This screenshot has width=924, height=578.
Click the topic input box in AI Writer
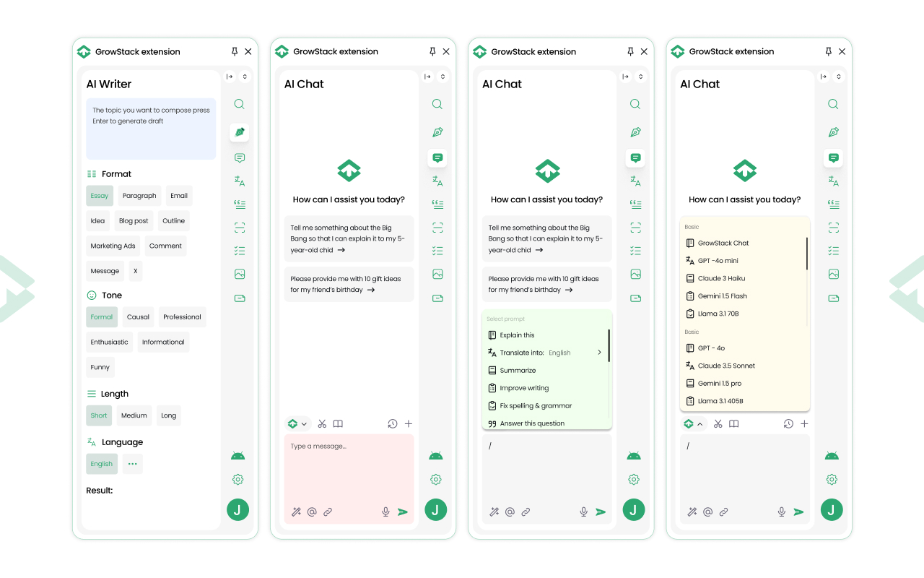(x=151, y=129)
